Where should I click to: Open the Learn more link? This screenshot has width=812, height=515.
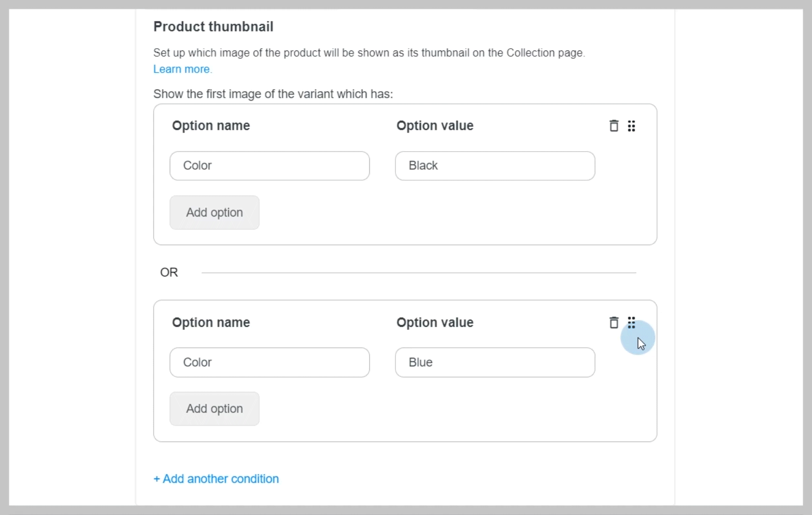coord(183,69)
